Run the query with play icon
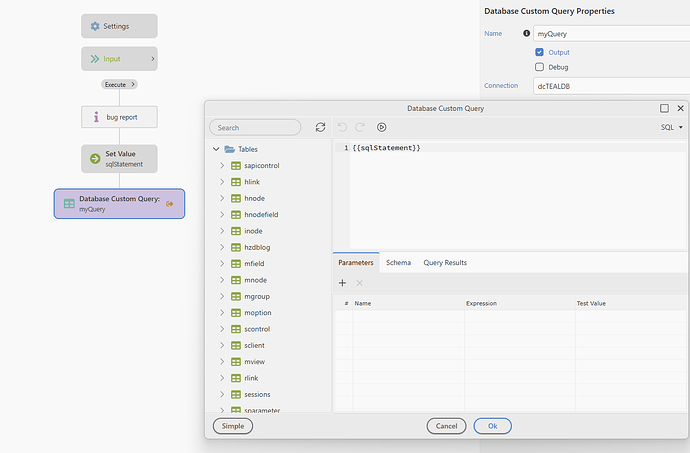Screen dimensions: 690x453 click(382, 128)
